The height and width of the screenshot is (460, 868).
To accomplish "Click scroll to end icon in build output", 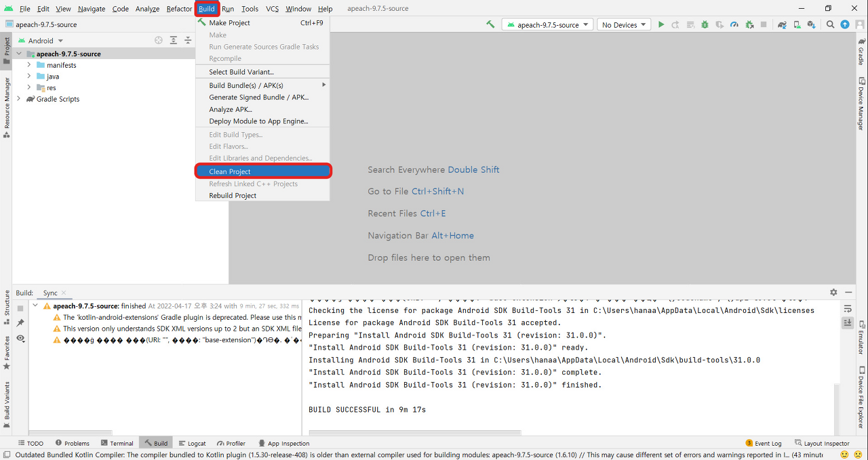I will click(848, 323).
